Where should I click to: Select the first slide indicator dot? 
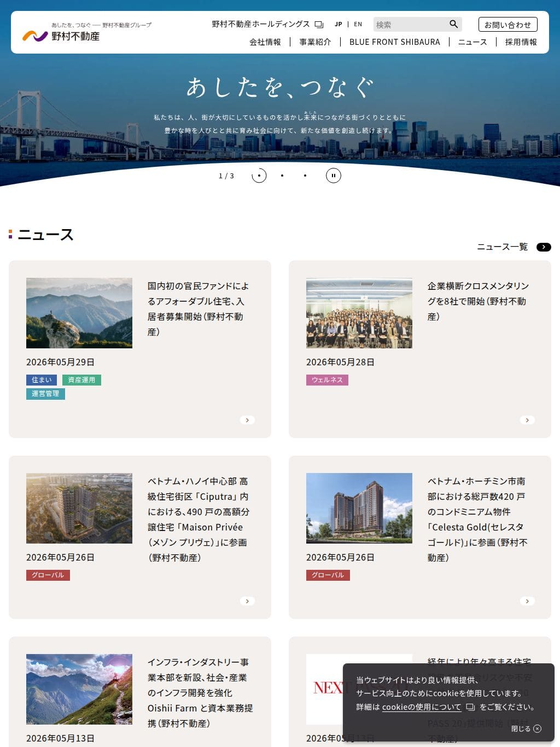pyautogui.click(x=259, y=176)
